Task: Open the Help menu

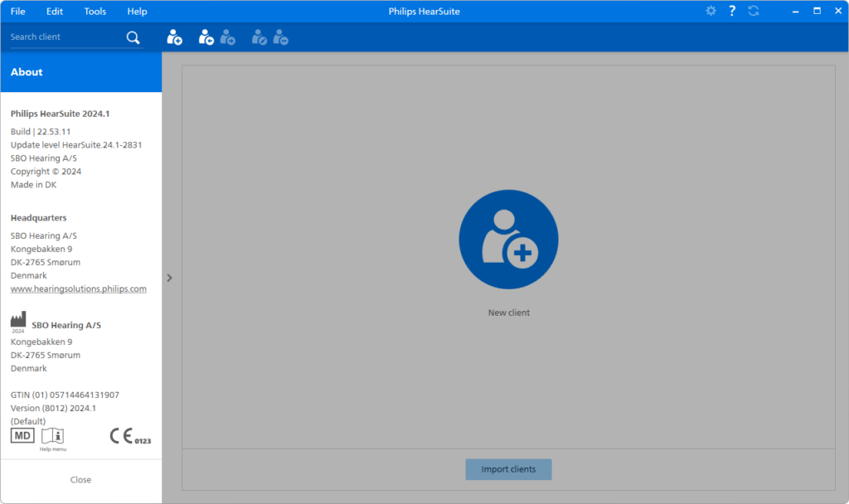Action: pyautogui.click(x=137, y=11)
